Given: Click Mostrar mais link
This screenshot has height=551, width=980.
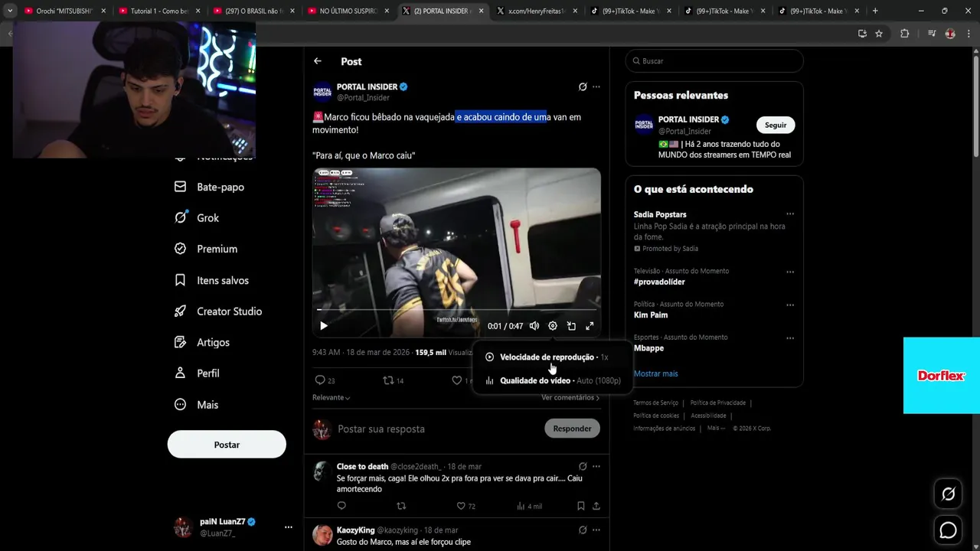Looking at the screenshot, I should click(655, 373).
